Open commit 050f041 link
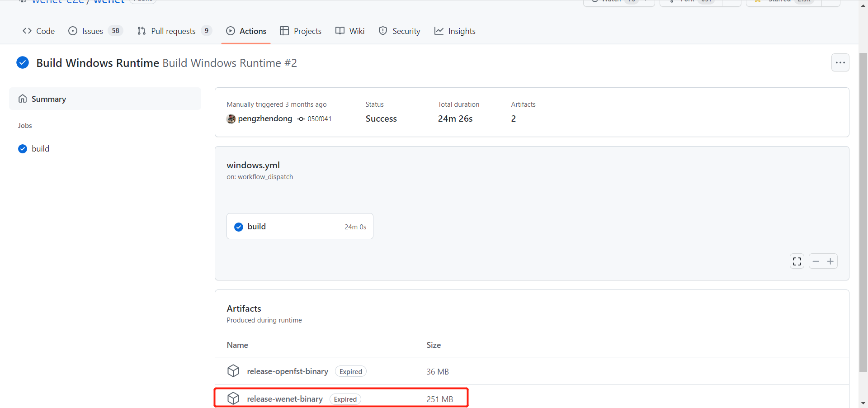This screenshot has width=868, height=408. [319, 119]
